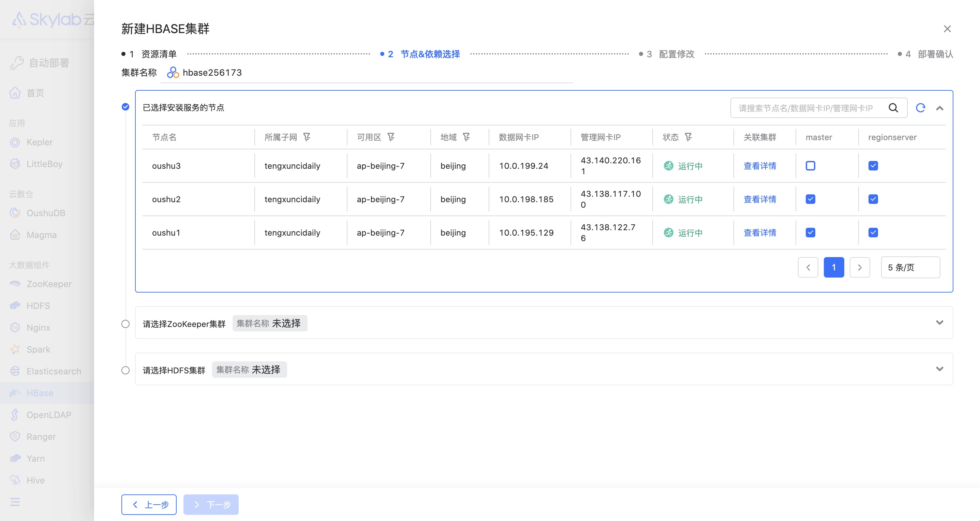Click the ZooKeeper 集群名称 未选择 tag
Screen dimensions: 980x521
[270, 323]
